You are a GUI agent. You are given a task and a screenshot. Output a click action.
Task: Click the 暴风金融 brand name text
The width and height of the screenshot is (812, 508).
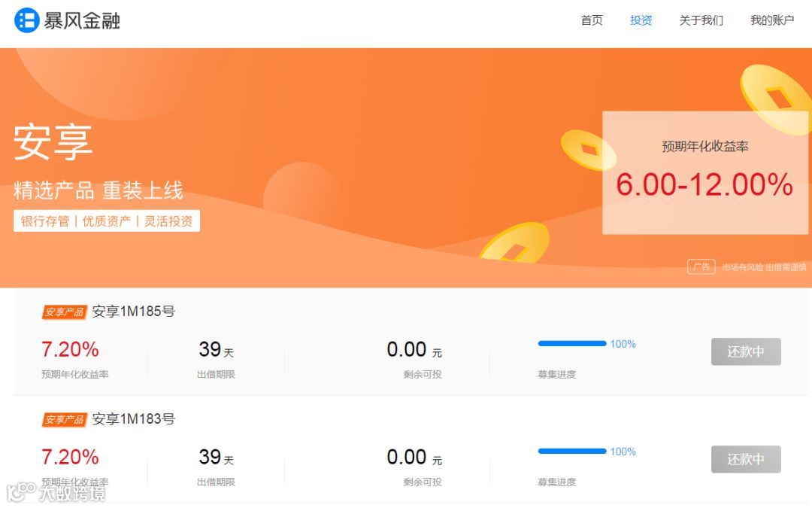(x=82, y=21)
